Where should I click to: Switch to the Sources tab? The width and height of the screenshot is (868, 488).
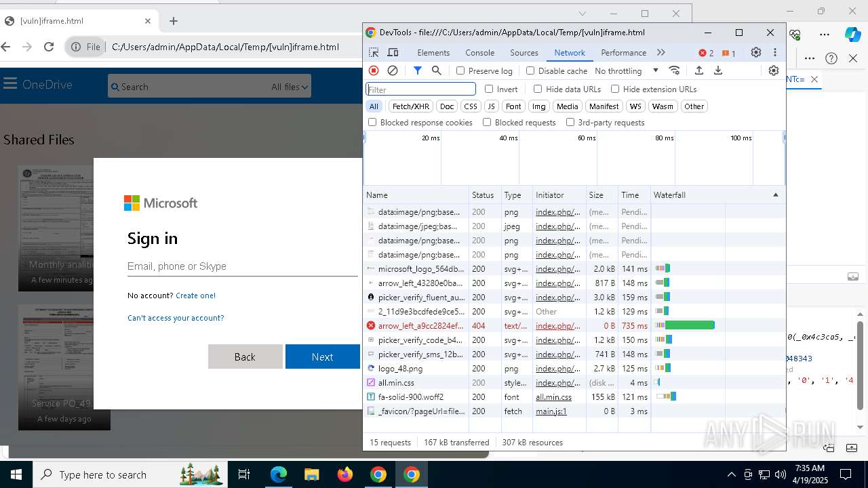click(x=524, y=53)
